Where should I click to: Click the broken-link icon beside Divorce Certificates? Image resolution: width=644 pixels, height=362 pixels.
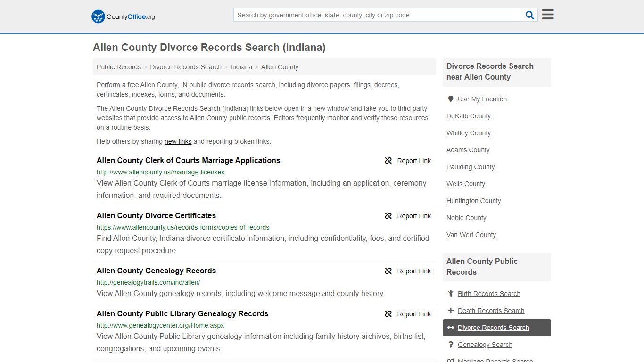pos(388,216)
